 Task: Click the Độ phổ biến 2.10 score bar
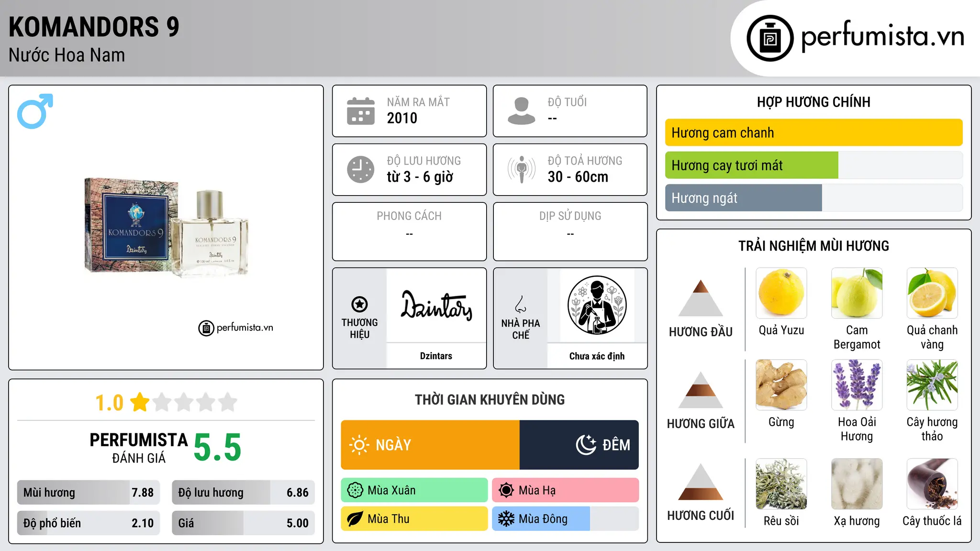click(x=89, y=523)
